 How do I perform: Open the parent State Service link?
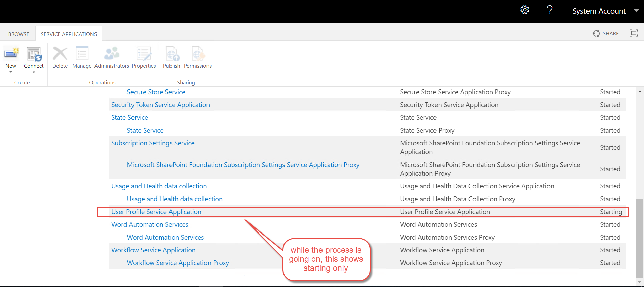click(129, 117)
